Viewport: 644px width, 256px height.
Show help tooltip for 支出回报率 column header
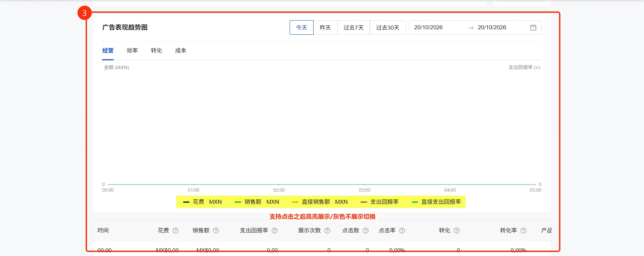[274, 231]
